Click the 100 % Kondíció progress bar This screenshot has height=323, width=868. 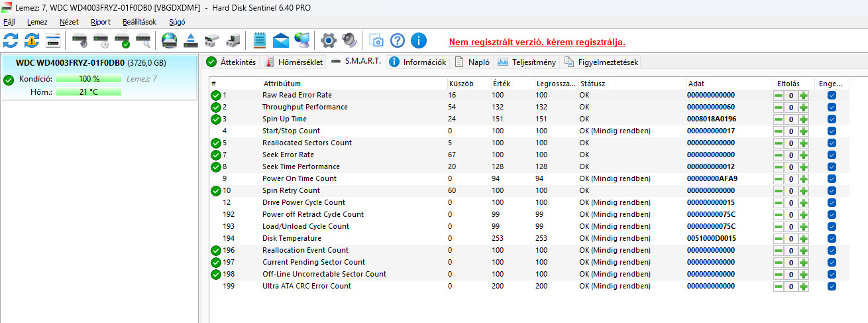point(89,79)
